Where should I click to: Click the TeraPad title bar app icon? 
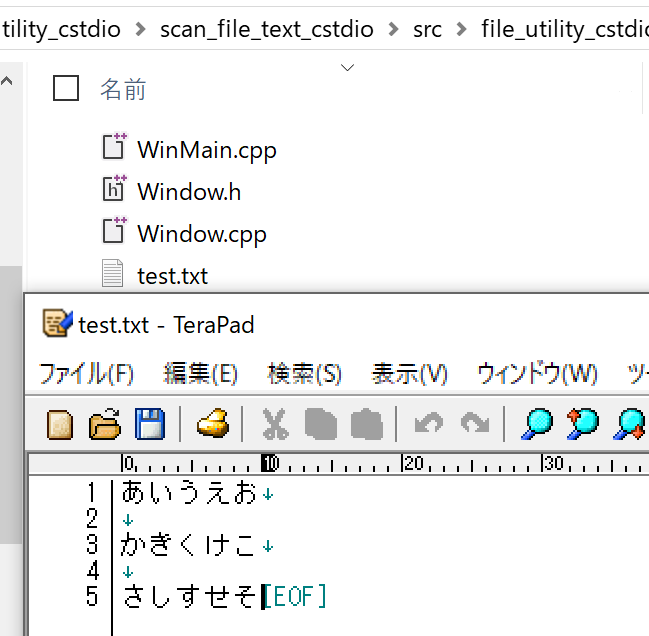tap(58, 323)
